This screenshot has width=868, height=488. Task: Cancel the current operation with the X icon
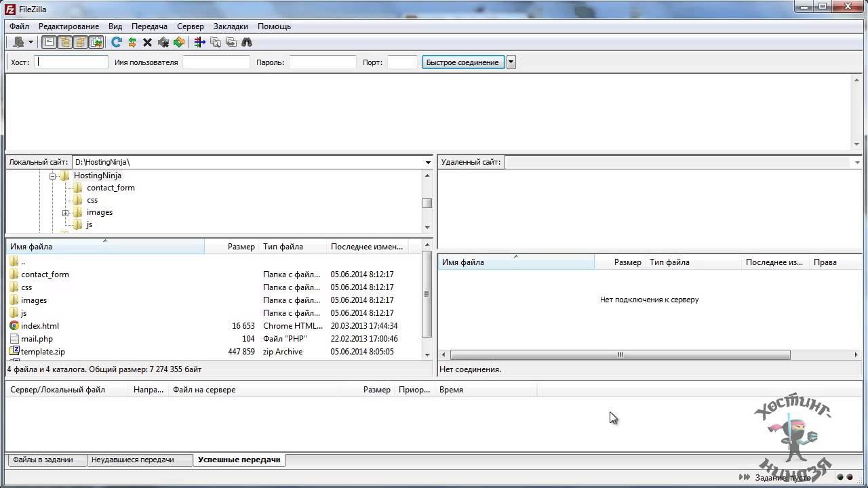pos(147,42)
